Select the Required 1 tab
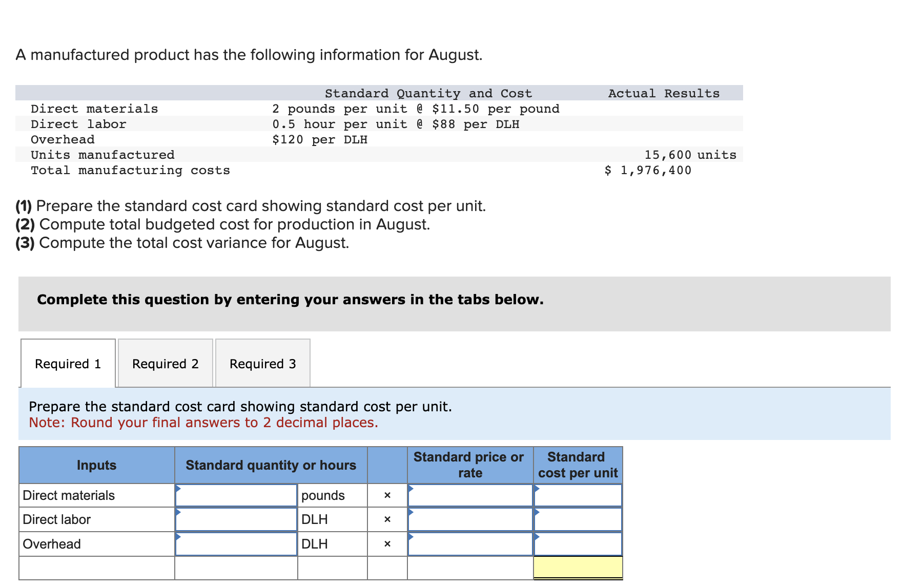Image resolution: width=903 pixels, height=588 pixels. coord(67,363)
